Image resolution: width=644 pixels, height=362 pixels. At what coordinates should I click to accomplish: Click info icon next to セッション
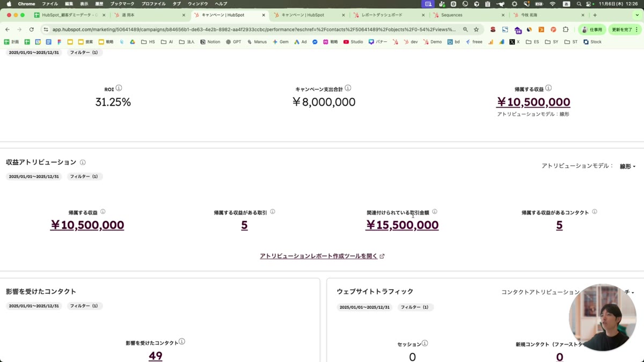[x=425, y=343]
